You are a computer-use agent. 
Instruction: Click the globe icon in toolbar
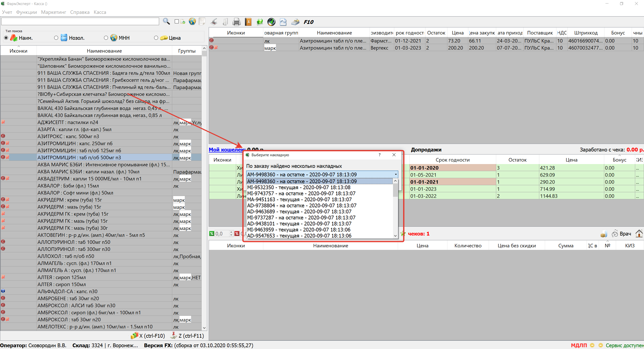(x=192, y=22)
